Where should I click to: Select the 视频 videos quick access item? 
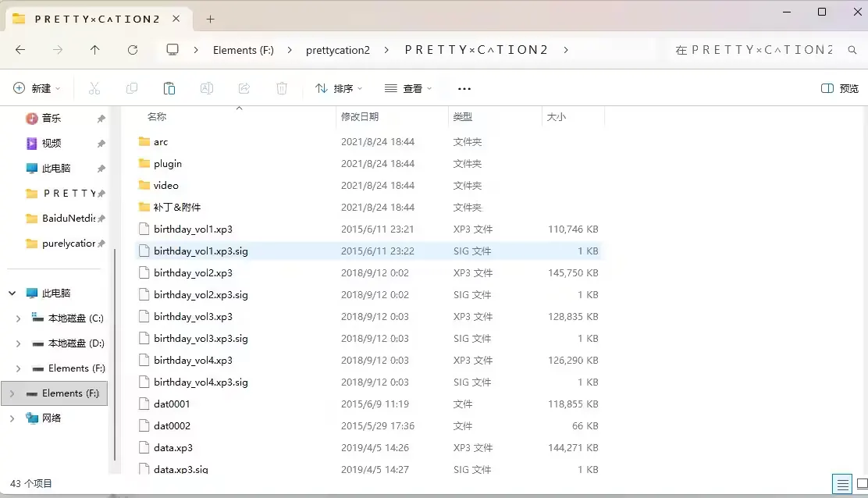52,144
